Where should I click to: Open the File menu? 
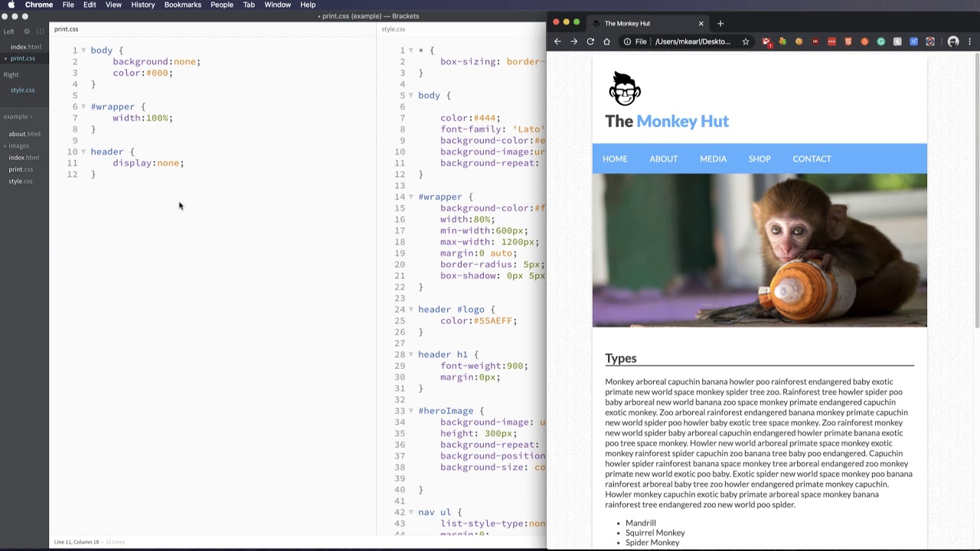[x=68, y=5]
